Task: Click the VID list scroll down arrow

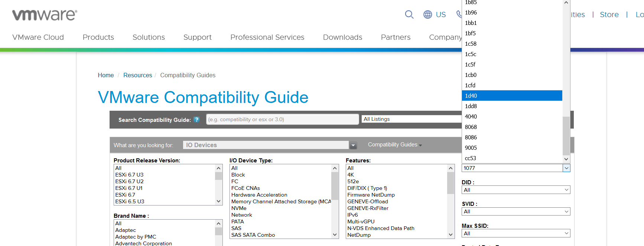Action: [x=566, y=159]
